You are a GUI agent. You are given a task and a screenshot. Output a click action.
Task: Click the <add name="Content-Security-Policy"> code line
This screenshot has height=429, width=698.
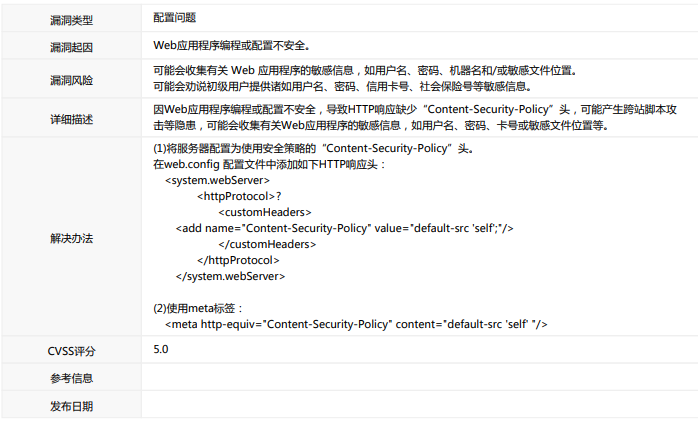[345, 228]
